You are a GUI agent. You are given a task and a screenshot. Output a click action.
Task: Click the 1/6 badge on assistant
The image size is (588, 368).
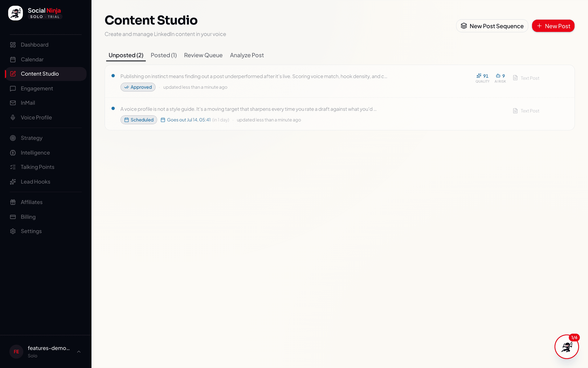click(574, 338)
